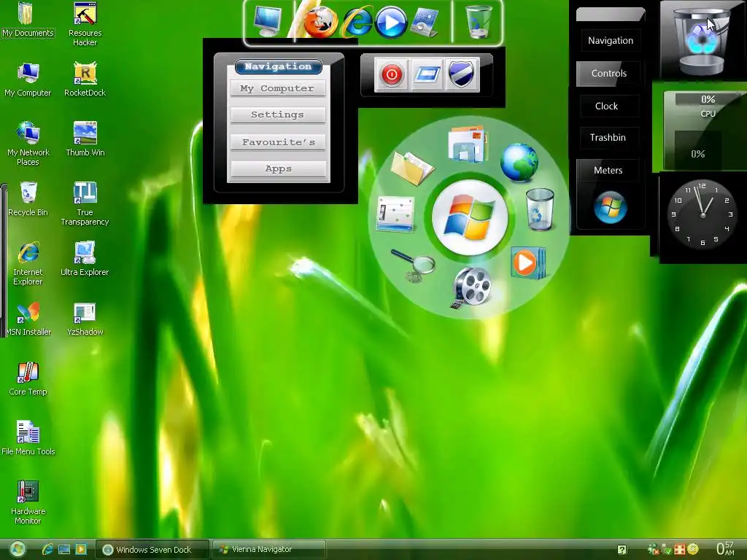Click the magnifying glass search icon in the circular navigator
The width and height of the screenshot is (747, 560).
(x=413, y=265)
